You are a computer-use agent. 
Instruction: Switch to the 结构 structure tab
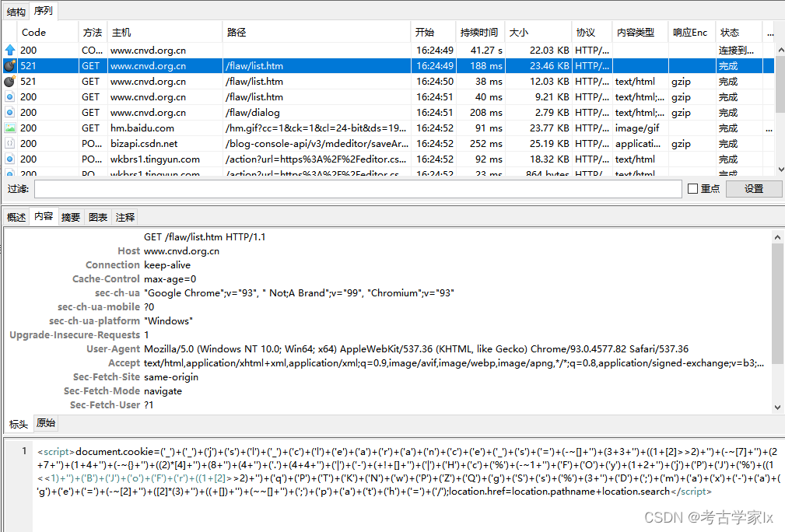pyautogui.click(x=16, y=12)
